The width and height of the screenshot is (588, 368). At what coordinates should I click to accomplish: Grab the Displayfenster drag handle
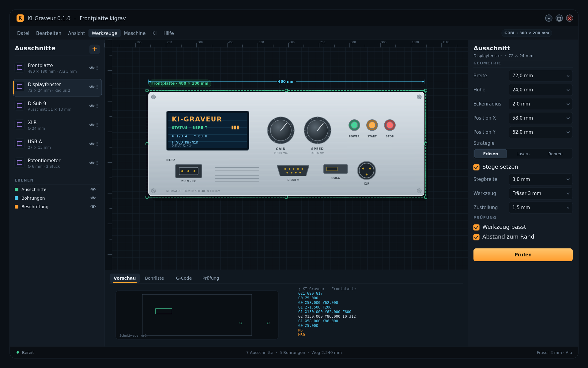point(97,87)
